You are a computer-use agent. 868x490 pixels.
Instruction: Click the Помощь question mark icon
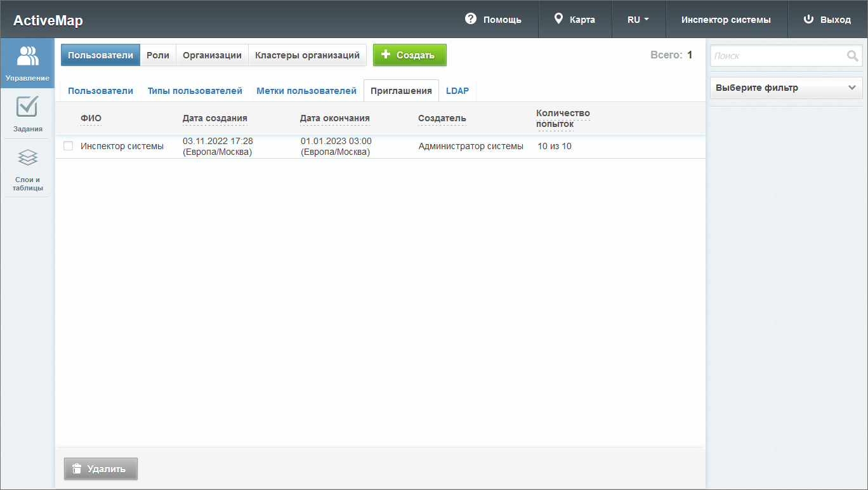coord(470,19)
